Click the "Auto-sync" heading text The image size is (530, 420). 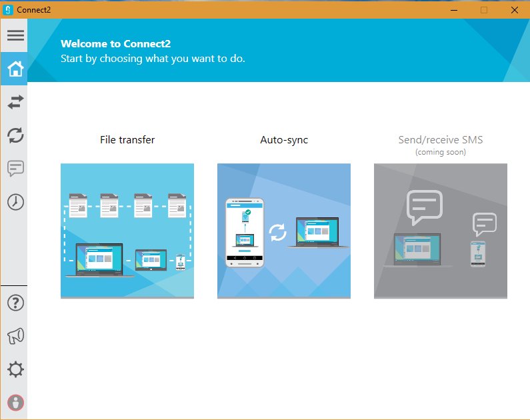coord(284,140)
